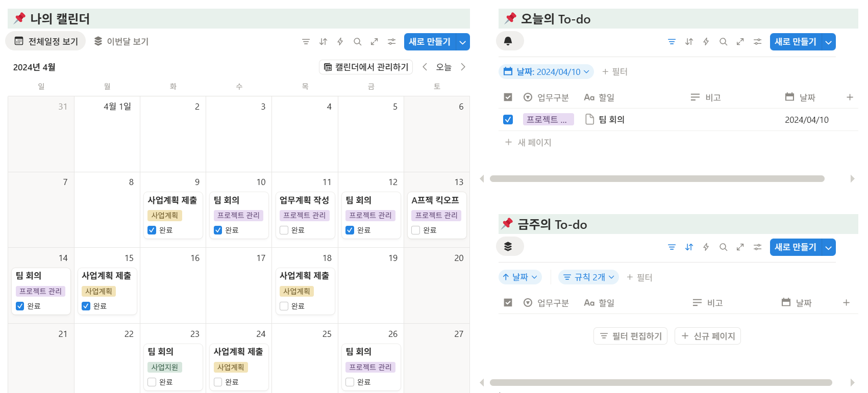This screenshot has width=868, height=393.
Task: Uncheck 완료 on April 9 사업계획 제출
Action: tap(152, 230)
